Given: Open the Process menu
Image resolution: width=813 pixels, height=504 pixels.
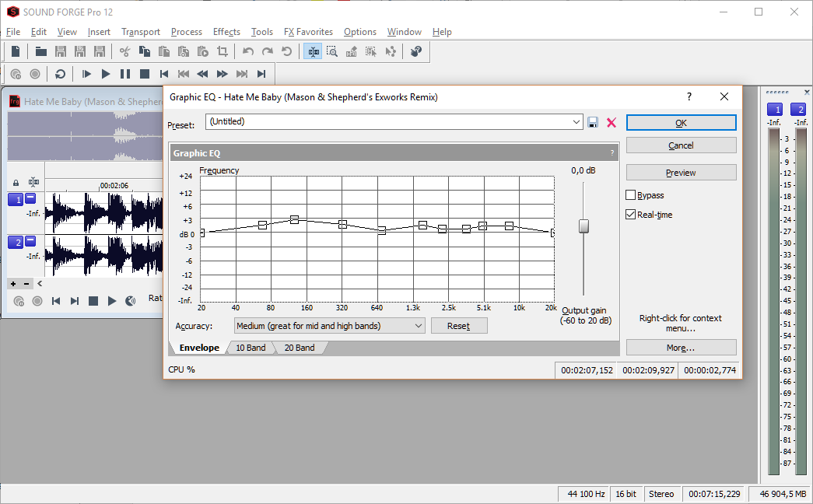Looking at the screenshot, I should [186, 32].
